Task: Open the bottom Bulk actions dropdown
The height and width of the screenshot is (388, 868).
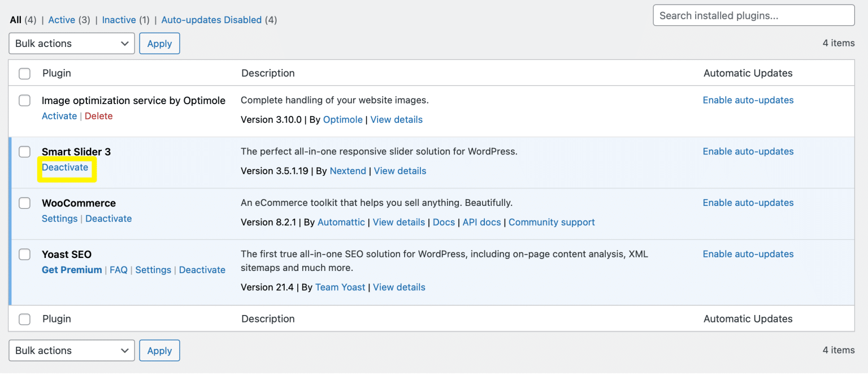Action: [x=71, y=350]
